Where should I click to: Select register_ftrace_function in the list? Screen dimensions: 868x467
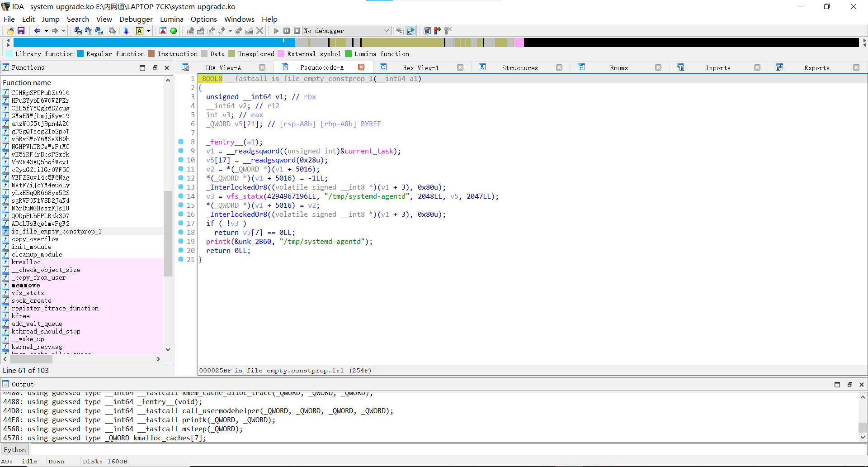pos(55,308)
